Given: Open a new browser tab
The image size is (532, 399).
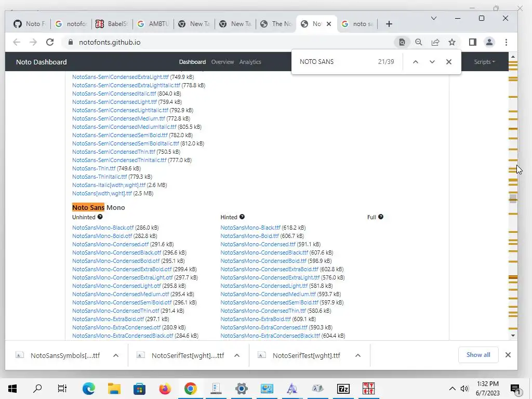Looking at the screenshot, I should point(389,24).
